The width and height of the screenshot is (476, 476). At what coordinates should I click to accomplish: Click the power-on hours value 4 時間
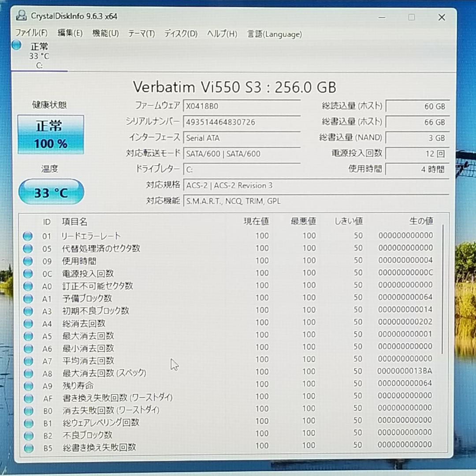(x=417, y=169)
